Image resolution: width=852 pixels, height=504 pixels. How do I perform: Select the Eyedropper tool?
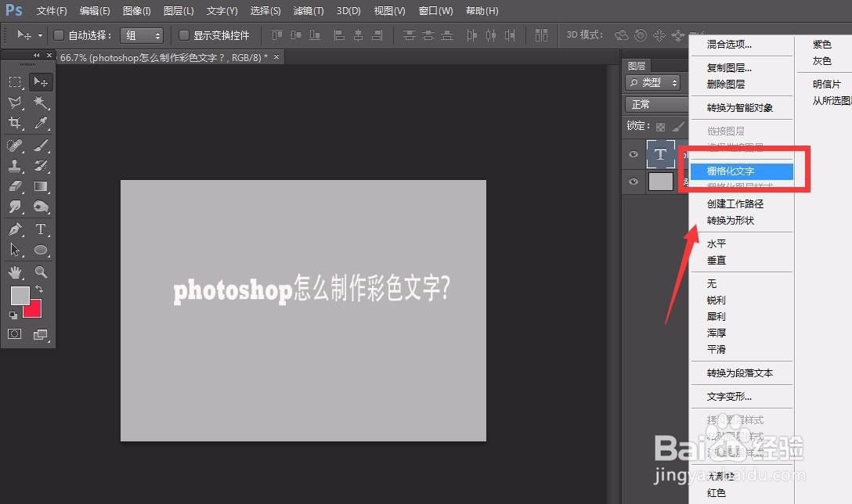coord(41,123)
